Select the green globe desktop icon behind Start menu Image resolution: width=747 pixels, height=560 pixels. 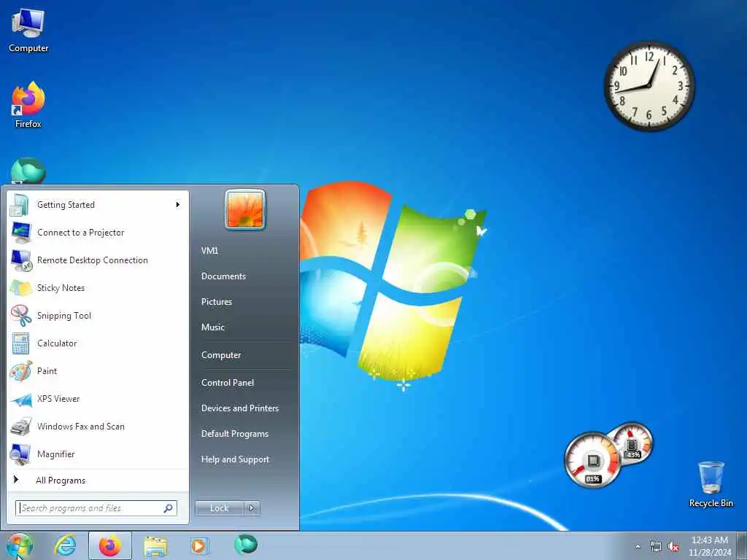click(28, 171)
